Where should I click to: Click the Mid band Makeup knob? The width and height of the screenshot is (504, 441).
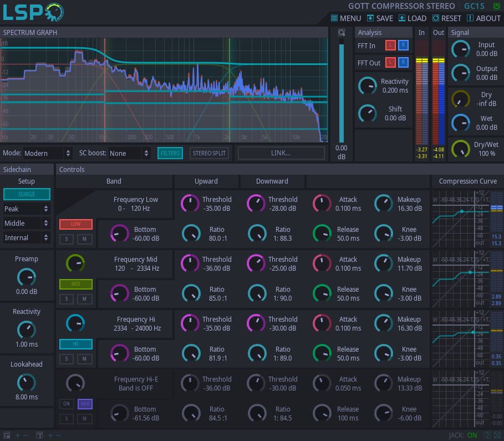pos(384,263)
